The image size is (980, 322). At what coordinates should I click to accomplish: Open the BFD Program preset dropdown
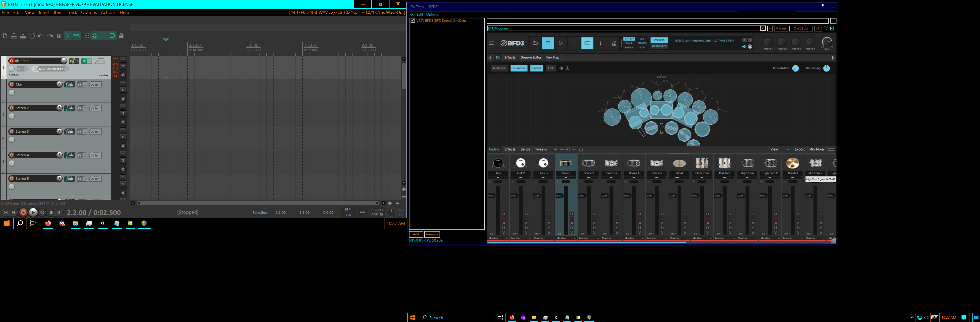[763, 29]
